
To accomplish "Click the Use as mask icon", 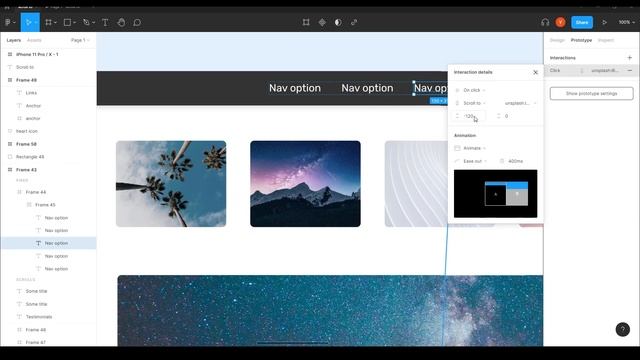I will [x=338, y=22].
